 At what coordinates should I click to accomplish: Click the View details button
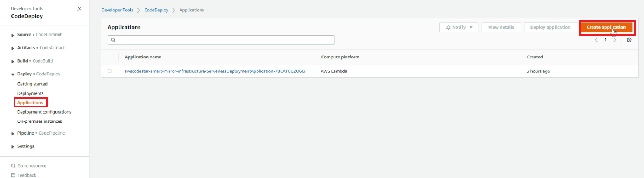(x=501, y=27)
